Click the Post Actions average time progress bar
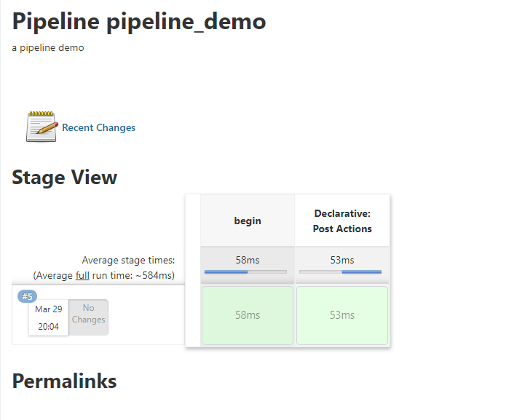 coord(340,272)
